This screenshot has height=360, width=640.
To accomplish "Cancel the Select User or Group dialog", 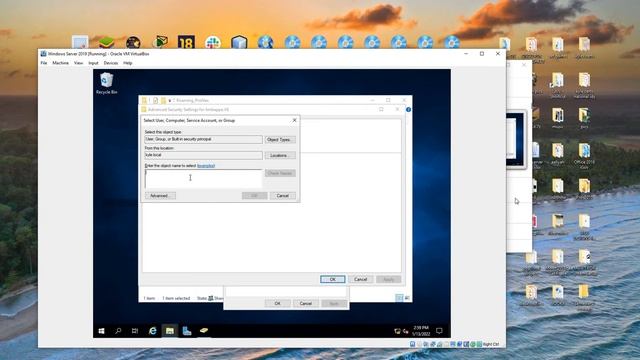I will [282, 196].
